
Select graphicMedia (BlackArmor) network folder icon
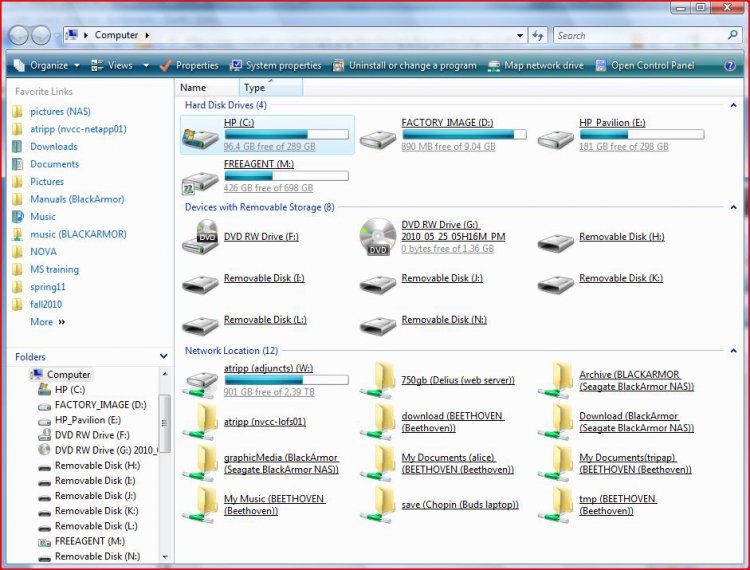click(200, 463)
